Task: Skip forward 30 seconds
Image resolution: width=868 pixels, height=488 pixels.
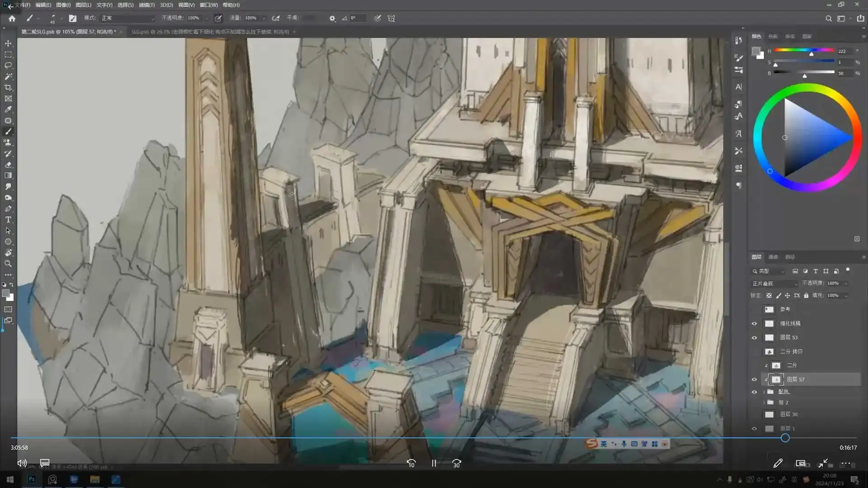Action: click(457, 463)
